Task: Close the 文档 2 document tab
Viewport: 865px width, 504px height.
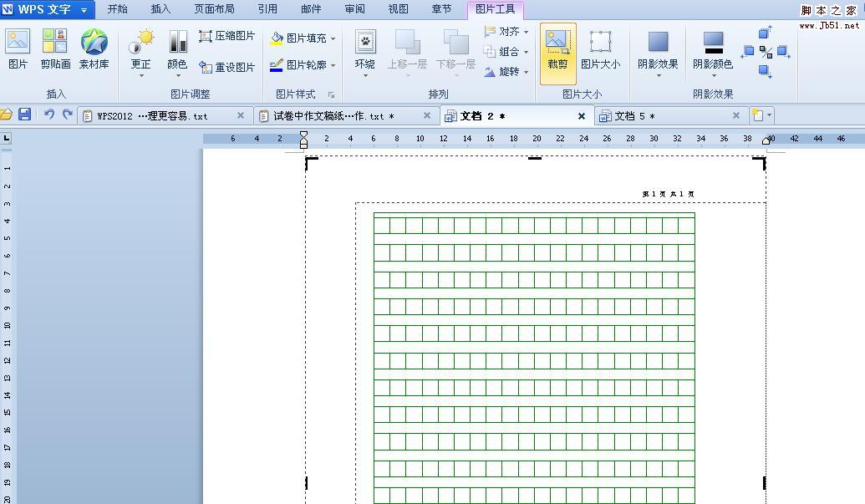Action: pos(582,116)
